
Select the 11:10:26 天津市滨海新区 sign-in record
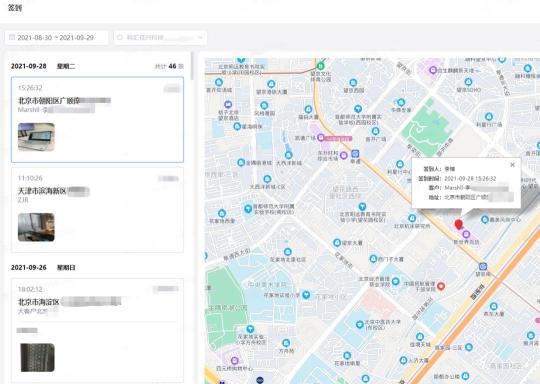[x=97, y=210]
